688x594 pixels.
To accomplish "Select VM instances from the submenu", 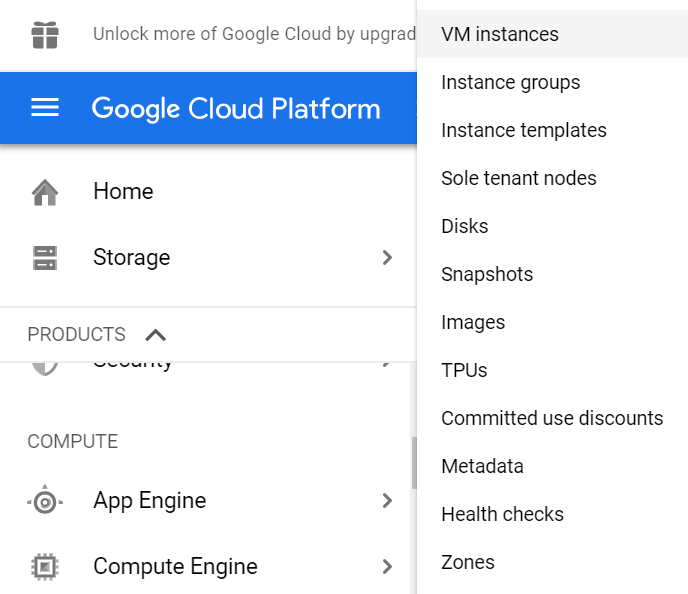I will (500, 34).
